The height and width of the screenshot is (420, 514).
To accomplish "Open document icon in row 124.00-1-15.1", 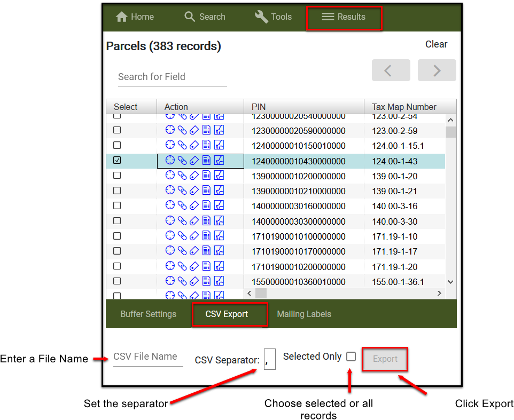I will 207,145.
